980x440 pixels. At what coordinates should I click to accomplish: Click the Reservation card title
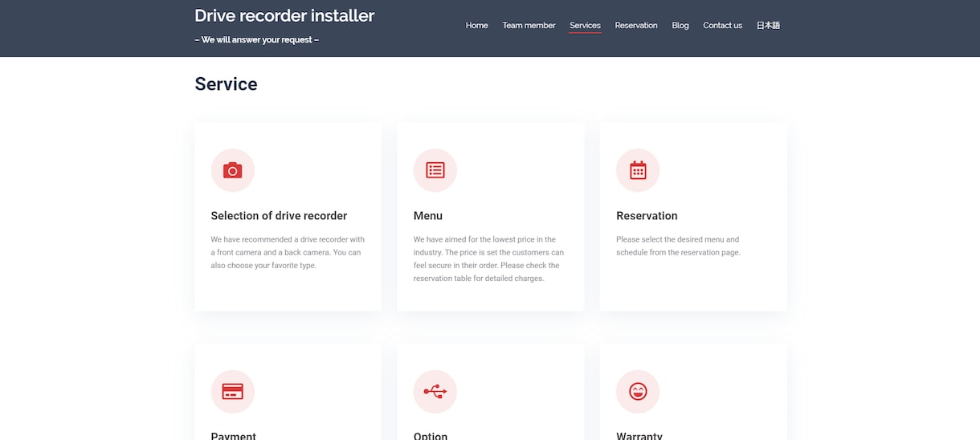[647, 216]
